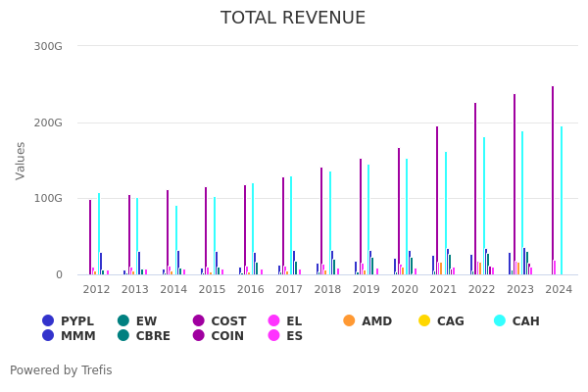Toggle COST series via legend label
Image resolution: width=588 pixels, height=392 pixels.
click(x=228, y=320)
